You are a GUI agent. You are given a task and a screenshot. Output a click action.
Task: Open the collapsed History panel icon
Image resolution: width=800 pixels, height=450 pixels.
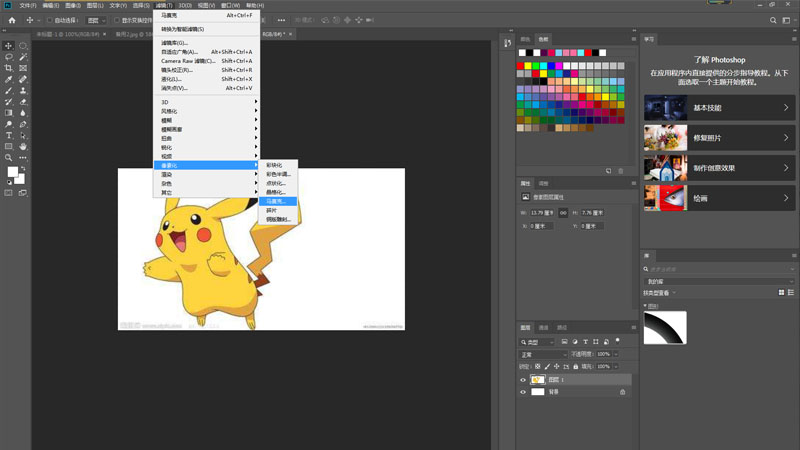click(507, 43)
